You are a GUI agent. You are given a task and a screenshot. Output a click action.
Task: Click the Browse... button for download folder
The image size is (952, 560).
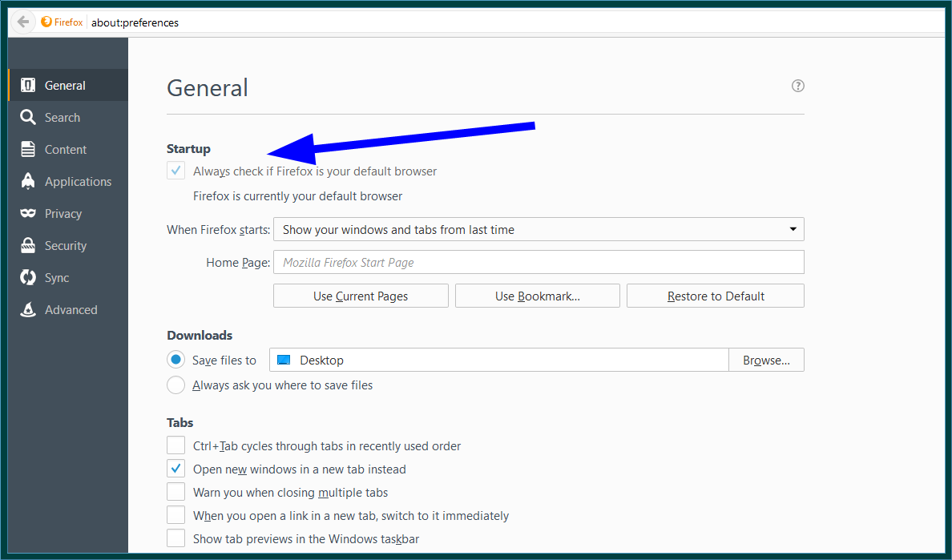coord(766,360)
